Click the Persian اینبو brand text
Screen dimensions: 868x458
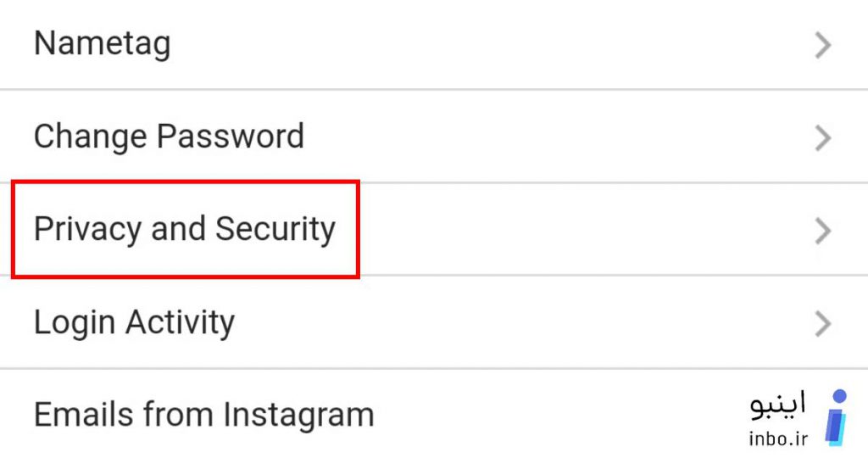coord(778,405)
